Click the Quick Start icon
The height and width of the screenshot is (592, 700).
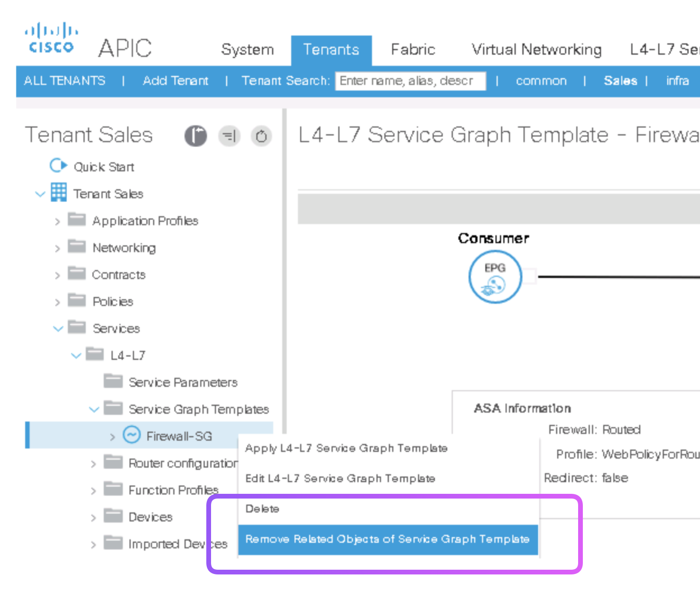(x=58, y=166)
